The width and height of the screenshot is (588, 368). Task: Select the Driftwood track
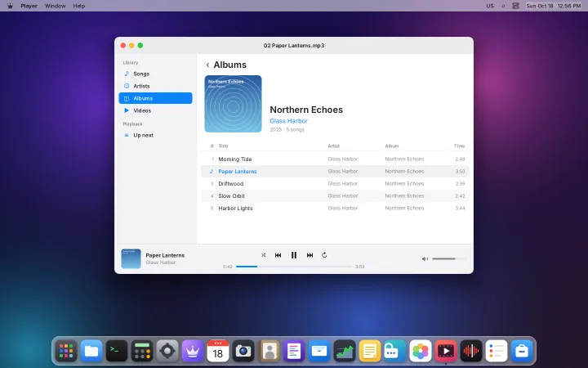point(335,184)
